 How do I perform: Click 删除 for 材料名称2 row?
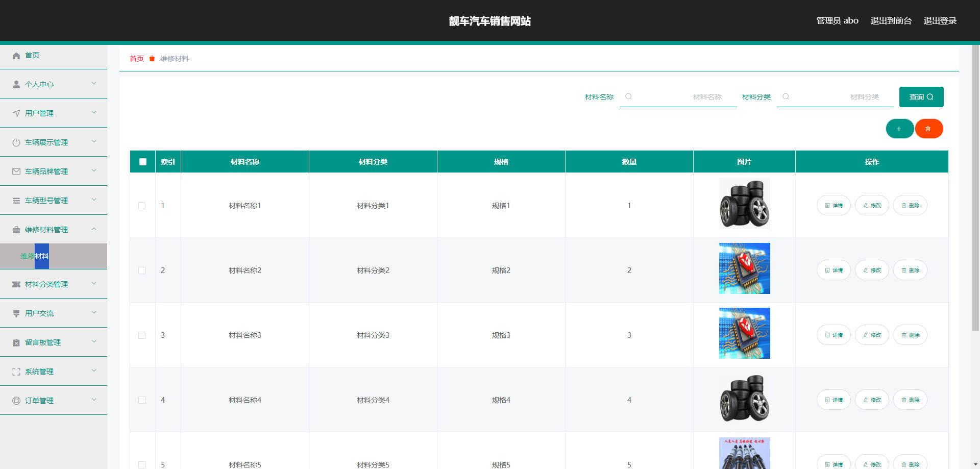(910, 270)
